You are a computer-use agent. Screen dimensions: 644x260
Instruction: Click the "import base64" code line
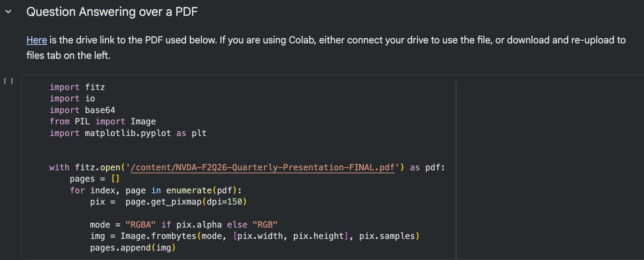click(82, 110)
